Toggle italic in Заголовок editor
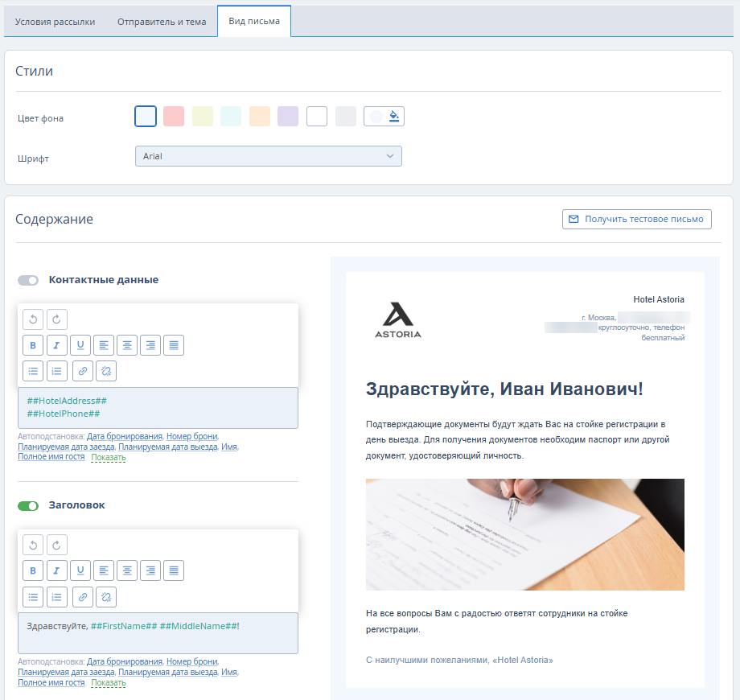 coord(56,570)
